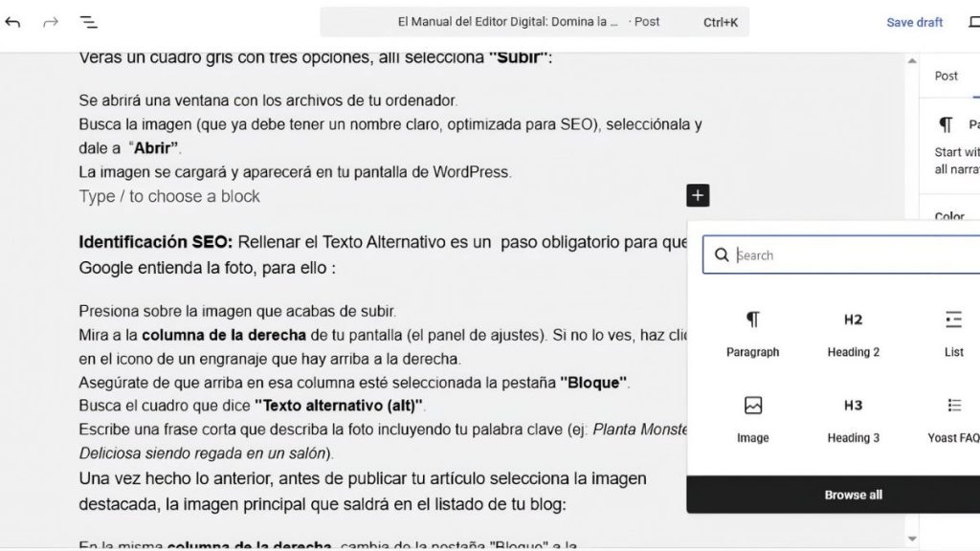The height and width of the screenshot is (551, 980).
Task: Open command palette via post title bar
Action: (534, 22)
